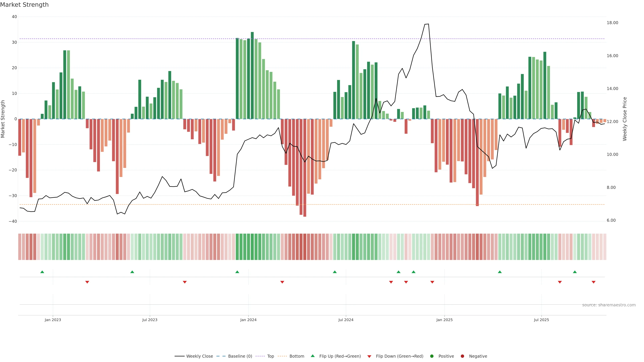644x362 pixels.
Task: Click the Negative red circle legend icon
Action: click(x=462, y=356)
